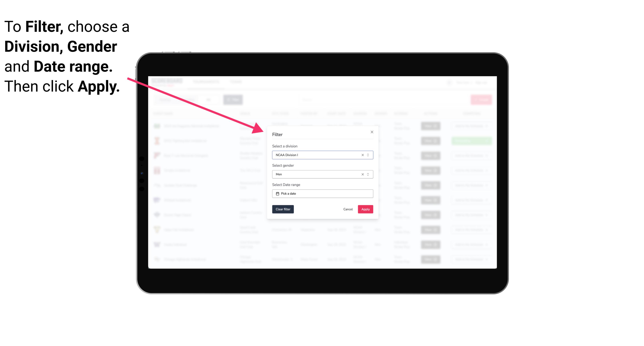
Task: Click the Cancel button to dismiss filter
Action: (x=348, y=209)
